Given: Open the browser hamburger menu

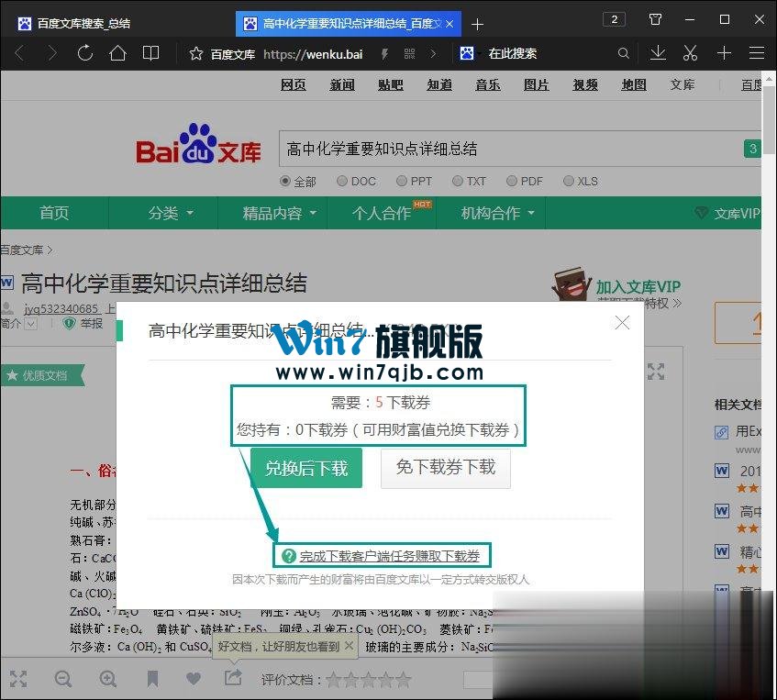Looking at the screenshot, I should point(757,53).
